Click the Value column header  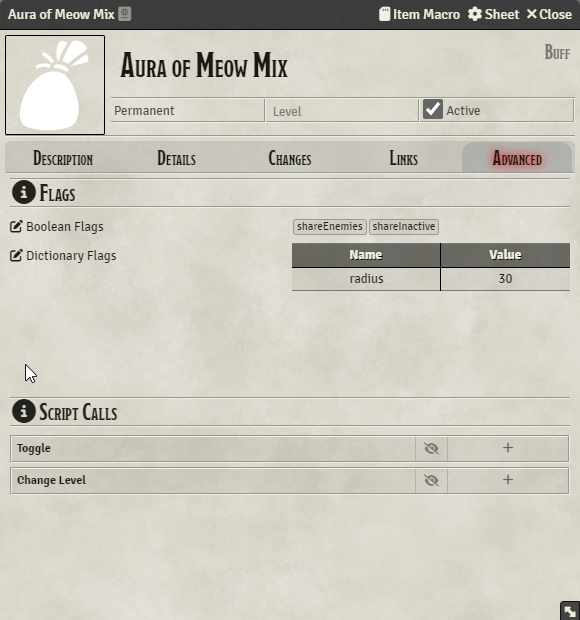[505, 255]
